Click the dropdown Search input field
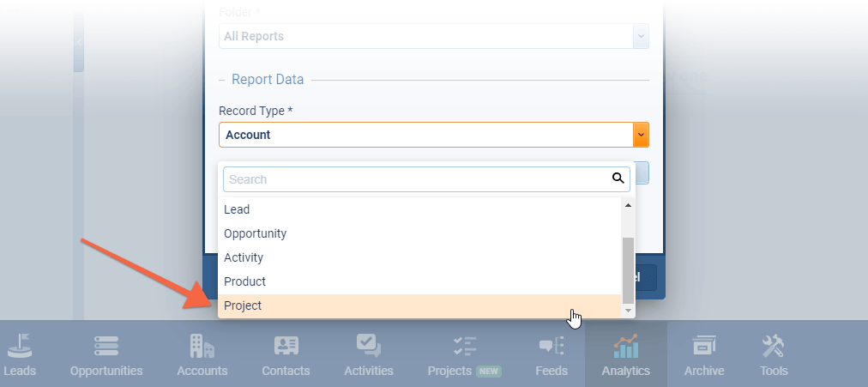The image size is (868, 387). (416, 179)
